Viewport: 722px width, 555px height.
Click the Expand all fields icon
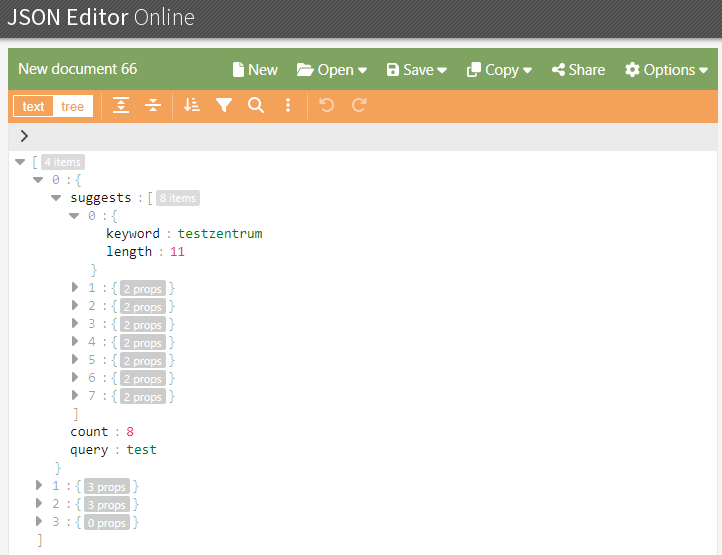(x=121, y=105)
